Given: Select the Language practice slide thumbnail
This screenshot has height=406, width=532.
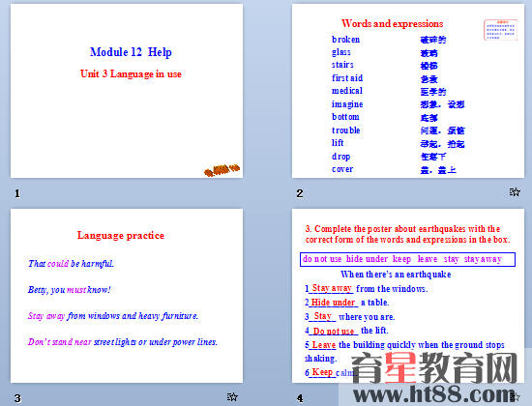Looking at the screenshot, I should tap(127, 296).
